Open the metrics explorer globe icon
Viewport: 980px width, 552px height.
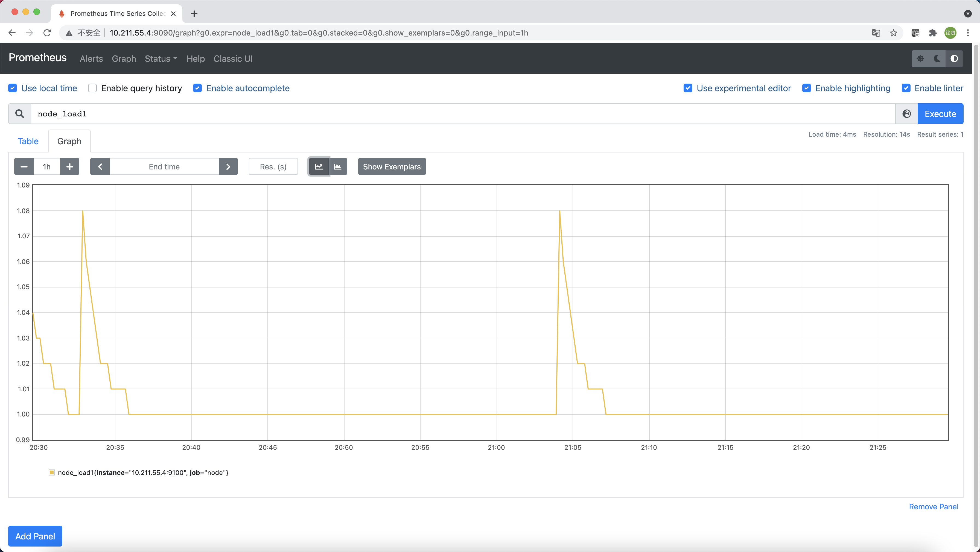click(x=906, y=114)
